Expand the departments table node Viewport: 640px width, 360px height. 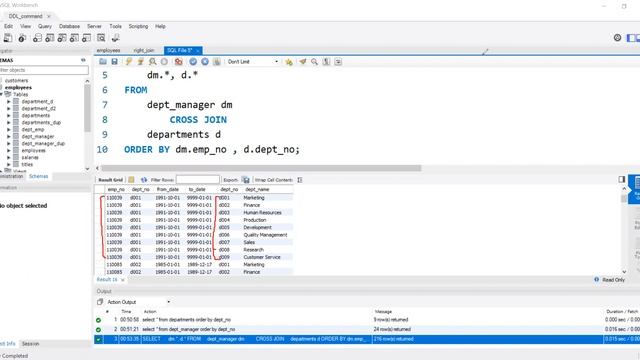(9, 116)
